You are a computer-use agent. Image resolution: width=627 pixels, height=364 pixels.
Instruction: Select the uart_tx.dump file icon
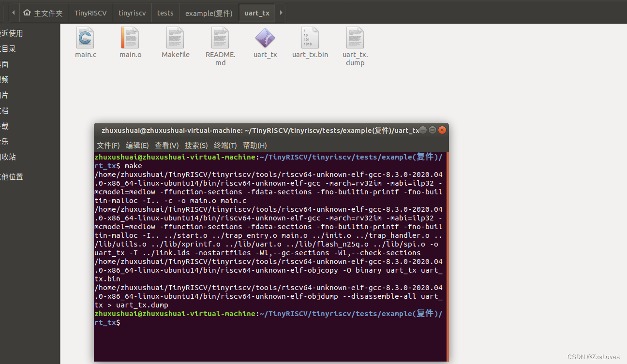point(355,37)
